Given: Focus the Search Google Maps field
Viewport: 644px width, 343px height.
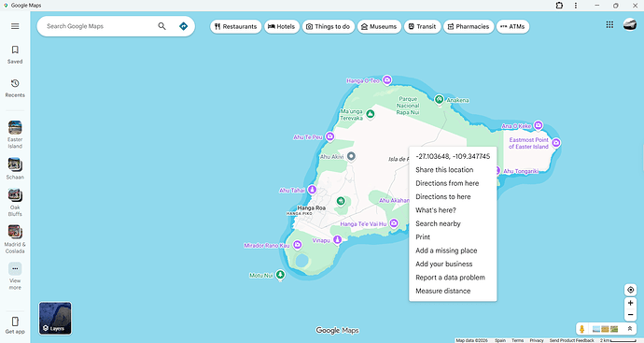Looking at the screenshot, I should point(99,26).
